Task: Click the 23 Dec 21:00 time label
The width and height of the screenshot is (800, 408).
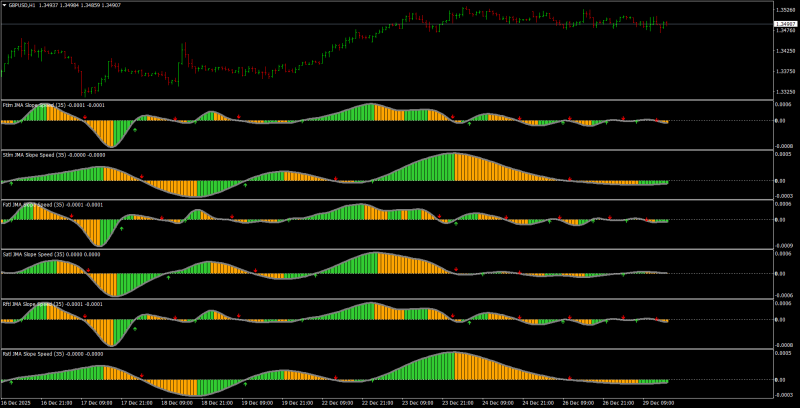Action: [x=457, y=403]
